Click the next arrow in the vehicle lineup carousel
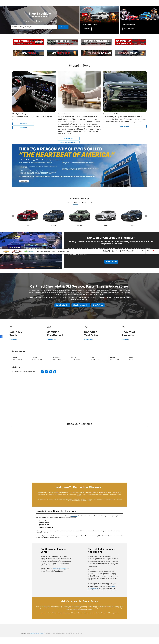Screen dimensions: 159x644 point(146,216)
